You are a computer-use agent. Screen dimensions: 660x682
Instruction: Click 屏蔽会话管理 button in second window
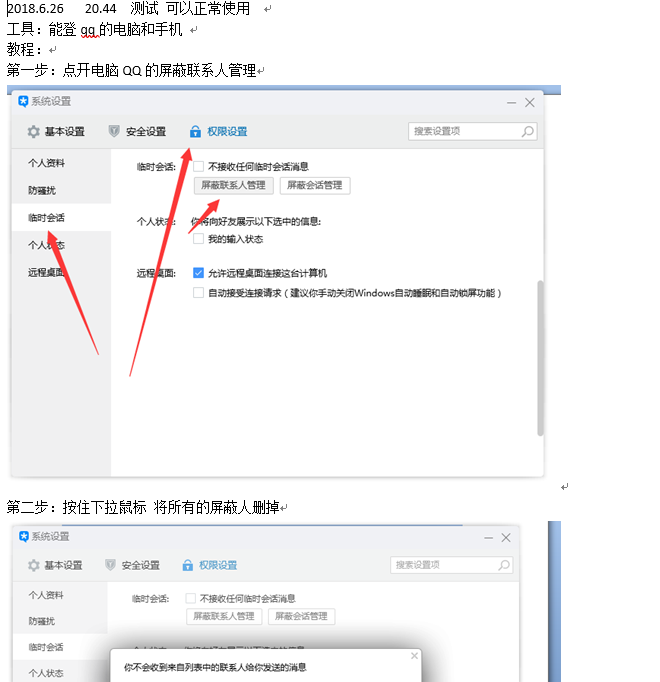point(302,616)
